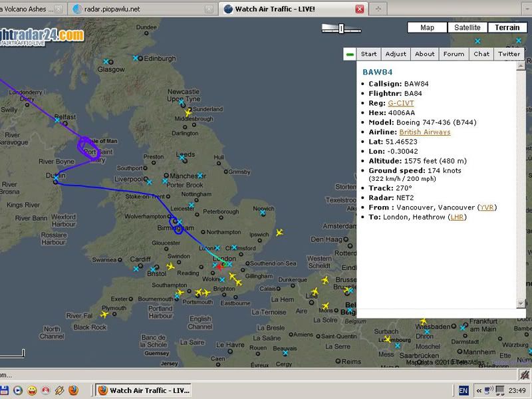Click the Lat value 51.46523
The image size is (532, 399).
pos(402,142)
